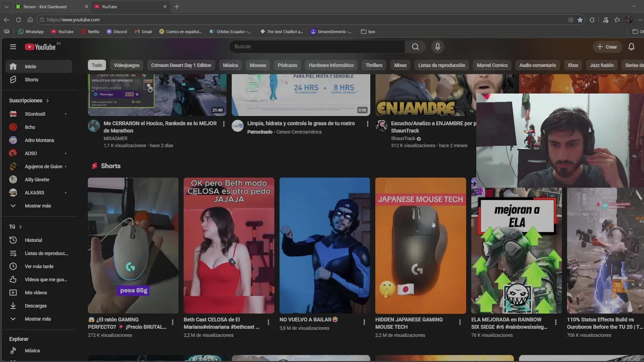Open Música under Explorar
Screen dimensions: 644x362
39,350
